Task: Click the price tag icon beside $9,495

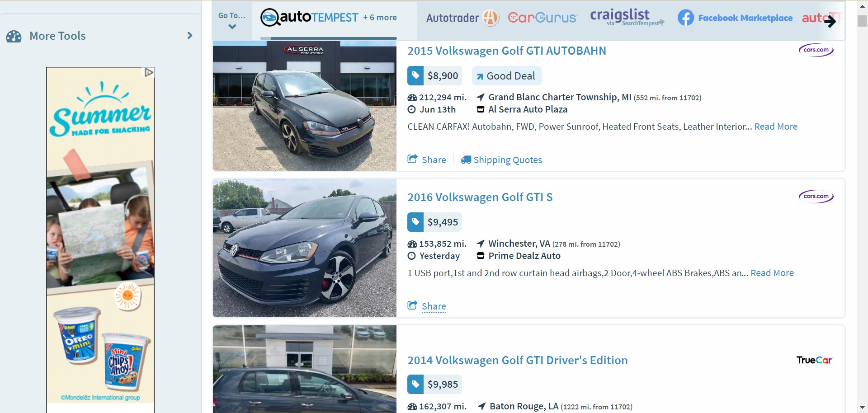Action: coord(415,222)
